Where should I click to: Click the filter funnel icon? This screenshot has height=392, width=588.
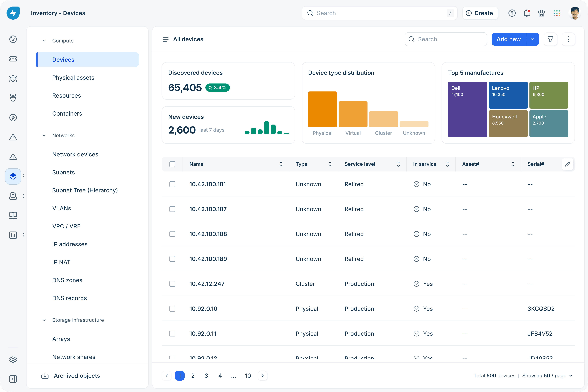pyautogui.click(x=550, y=39)
